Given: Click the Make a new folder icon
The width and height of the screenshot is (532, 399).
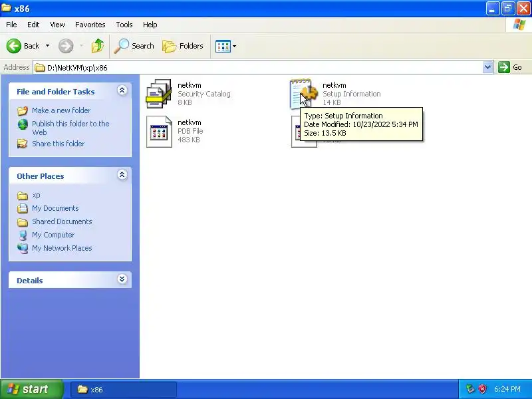Looking at the screenshot, I should (x=23, y=110).
